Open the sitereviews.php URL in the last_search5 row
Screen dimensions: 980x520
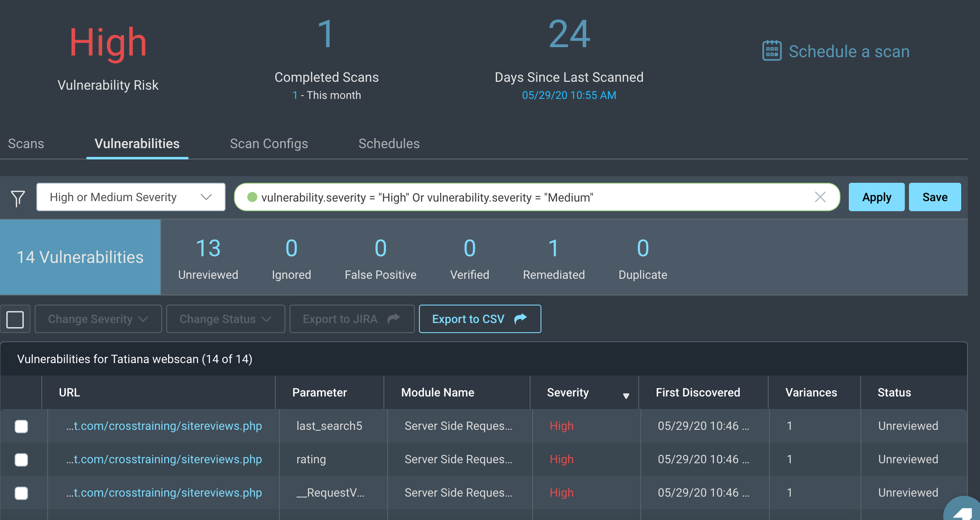coord(164,426)
